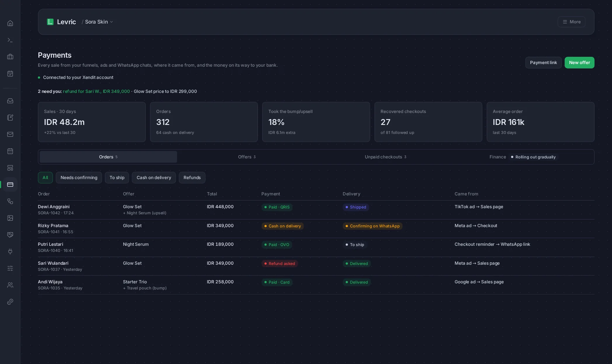Open the refund for Sari W. link
612x364 pixels.
[x=96, y=91]
